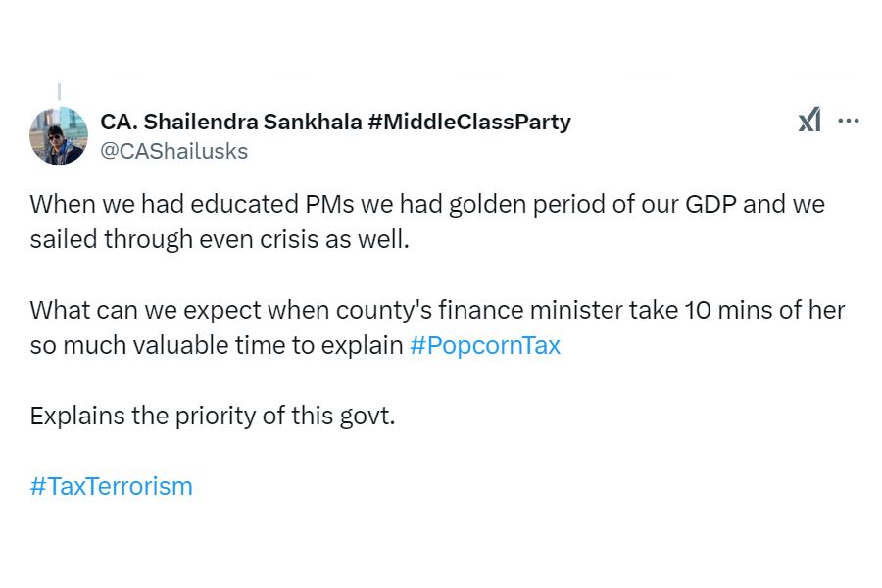Open the #PopcornTax hashtag
The height and width of the screenshot is (588, 882).
click(484, 345)
